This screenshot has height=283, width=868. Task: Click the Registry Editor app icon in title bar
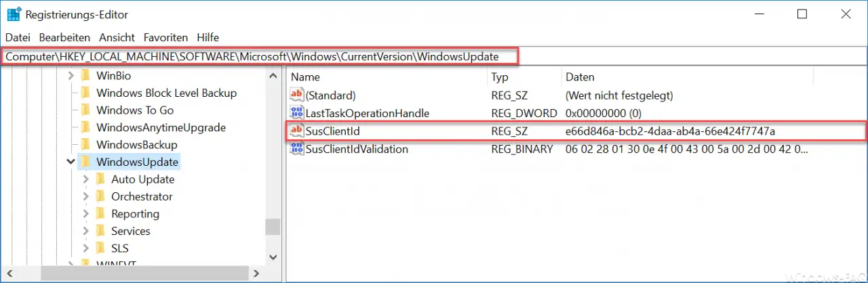(x=14, y=14)
